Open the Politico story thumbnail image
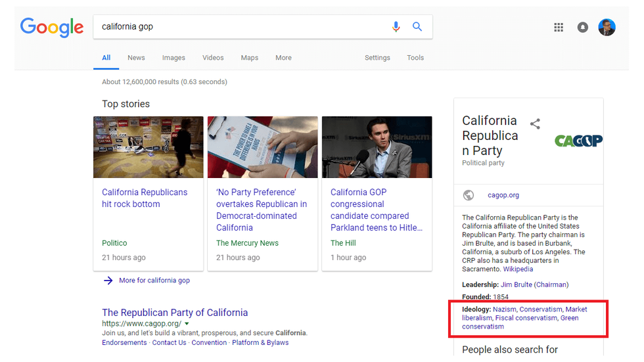Viewport: 644px width, 362px height. (x=148, y=147)
